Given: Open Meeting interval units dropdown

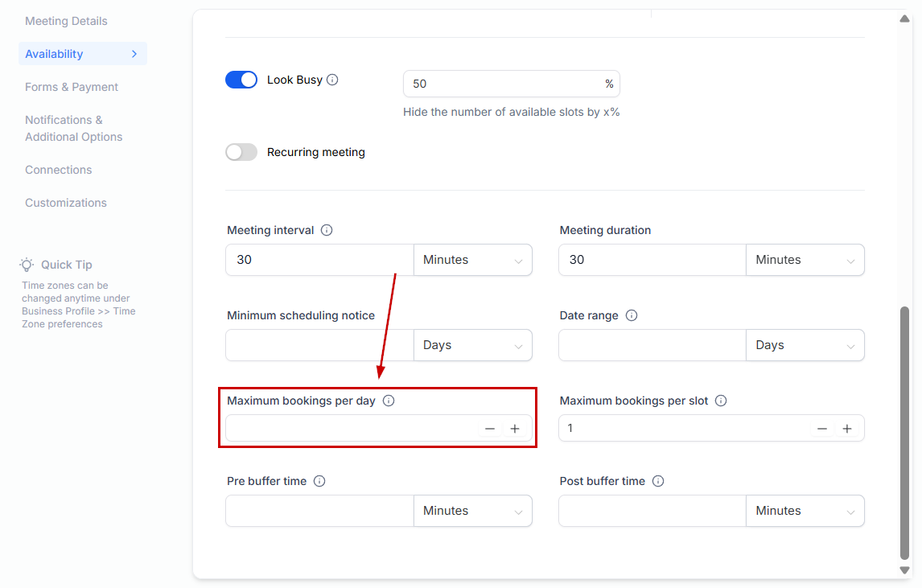Looking at the screenshot, I should tap(472, 260).
